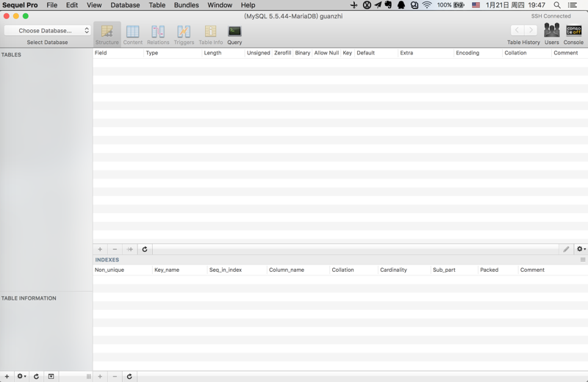The height and width of the screenshot is (382, 588).
Task: Click the INDEXES section label
Action: tap(107, 260)
